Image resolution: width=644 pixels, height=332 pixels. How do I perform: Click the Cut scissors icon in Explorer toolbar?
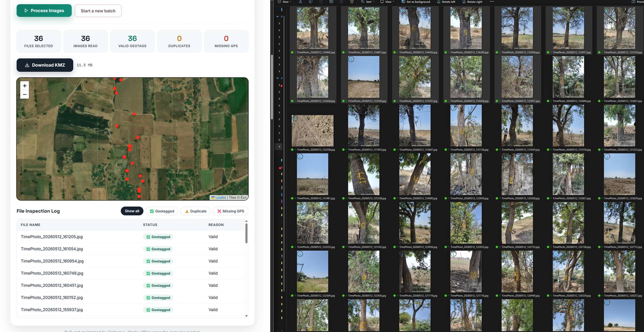(x=301, y=2)
